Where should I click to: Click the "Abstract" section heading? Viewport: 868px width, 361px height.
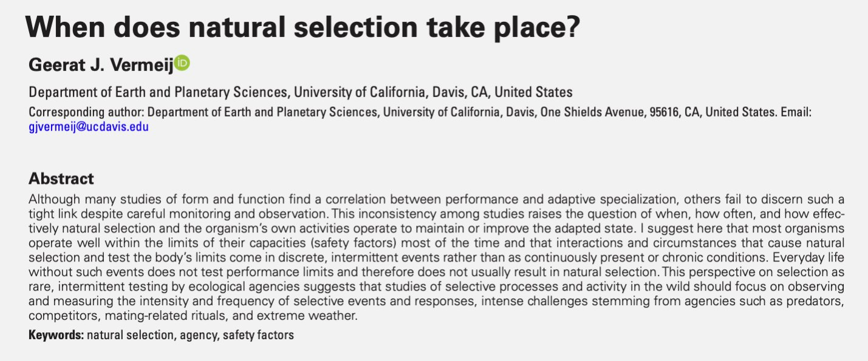(61, 179)
